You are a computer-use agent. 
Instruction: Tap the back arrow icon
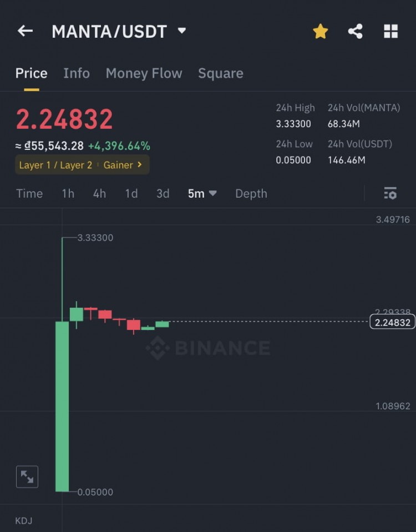(25, 31)
